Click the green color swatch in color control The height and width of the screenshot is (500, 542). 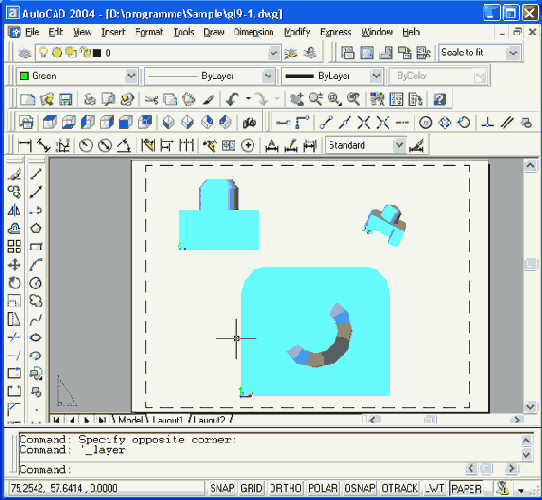(24, 76)
